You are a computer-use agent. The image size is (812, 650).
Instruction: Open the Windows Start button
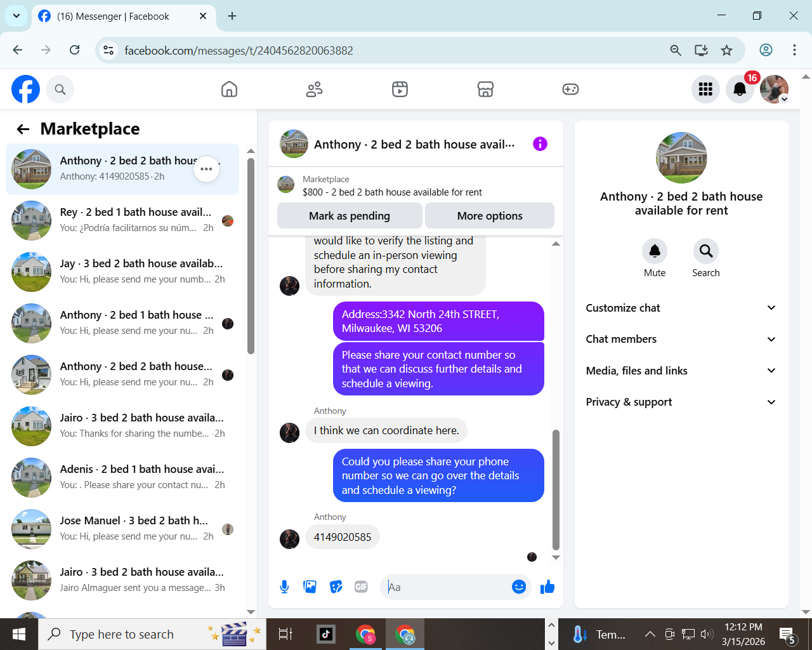coord(19,634)
